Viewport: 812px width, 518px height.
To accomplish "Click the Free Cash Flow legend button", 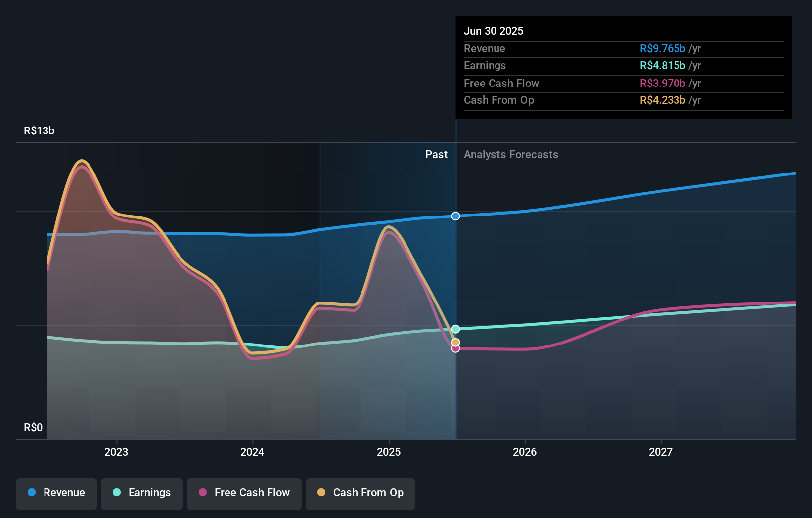I will [244, 493].
